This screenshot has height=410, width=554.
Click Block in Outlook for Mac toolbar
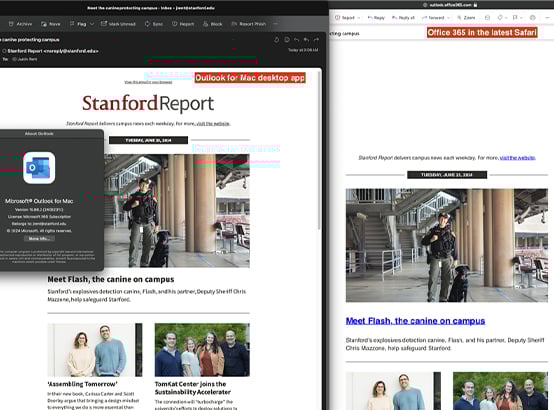point(212,24)
